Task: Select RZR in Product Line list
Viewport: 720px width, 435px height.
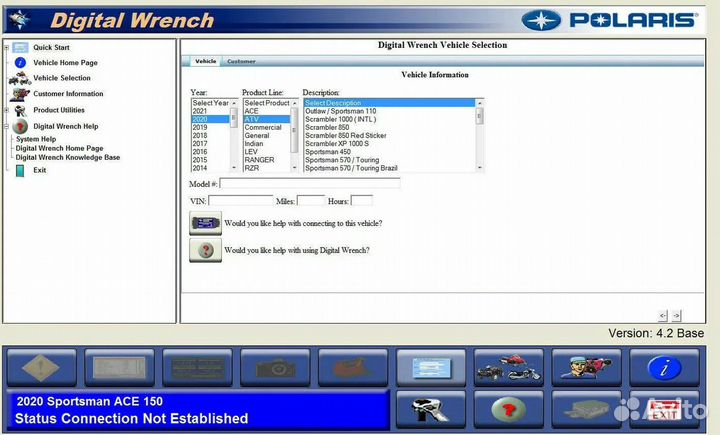Action: pos(267,168)
